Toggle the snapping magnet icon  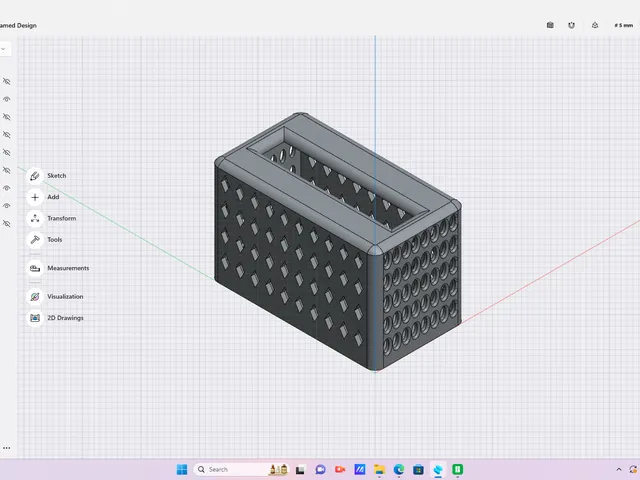571,25
